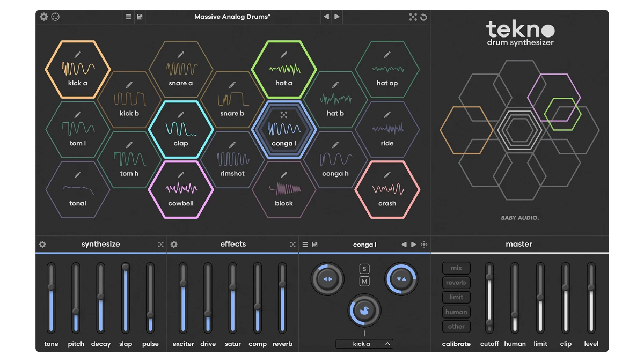Select the snare b drum pad
The height and width of the screenshot is (362, 644).
pos(232,99)
